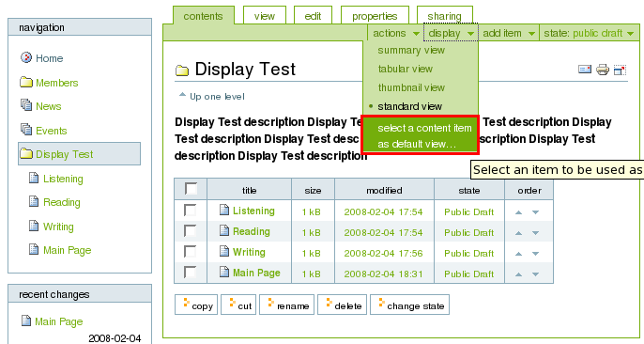Open the actions dropdown menu
This screenshot has height=344, width=644.
tap(395, 33)
